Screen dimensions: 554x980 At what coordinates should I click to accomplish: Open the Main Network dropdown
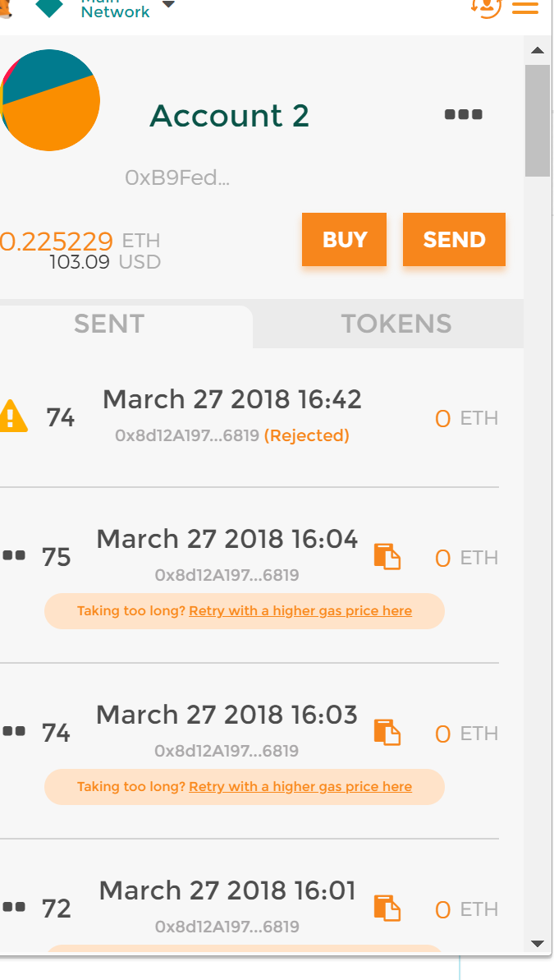(169, 6)
